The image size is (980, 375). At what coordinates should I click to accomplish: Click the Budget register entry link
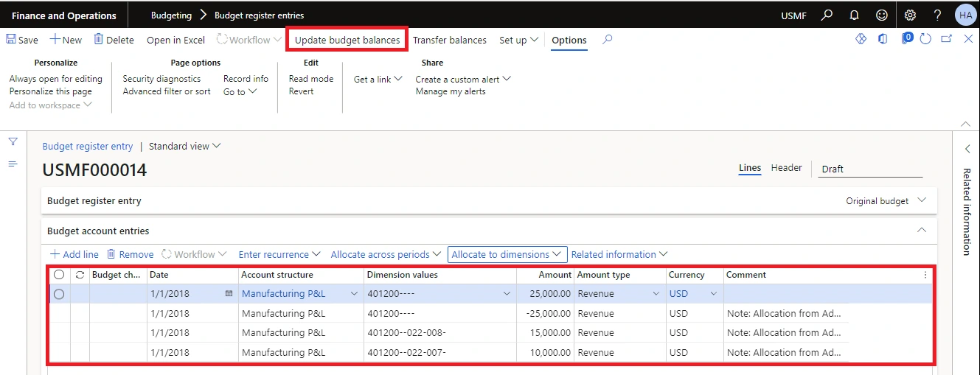(x=88, y=146)
